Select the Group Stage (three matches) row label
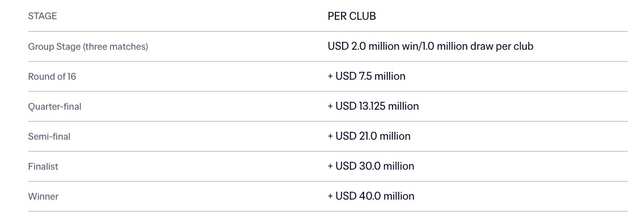 pyautogui.click(x=88, y=47)
